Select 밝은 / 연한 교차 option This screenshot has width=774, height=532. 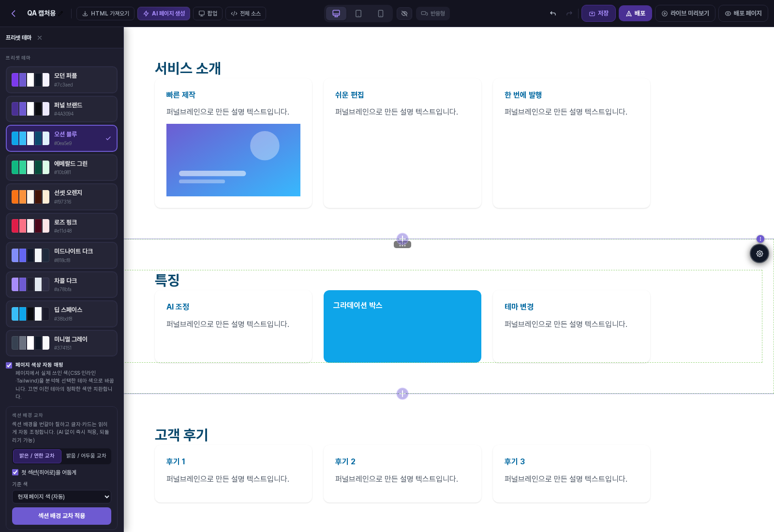coord(37,456)
